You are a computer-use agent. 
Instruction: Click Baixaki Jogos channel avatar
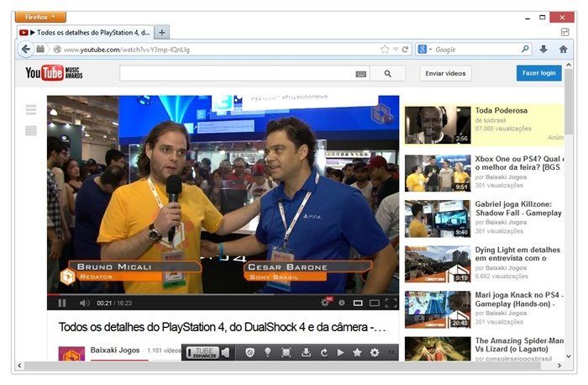coord(71,353)
